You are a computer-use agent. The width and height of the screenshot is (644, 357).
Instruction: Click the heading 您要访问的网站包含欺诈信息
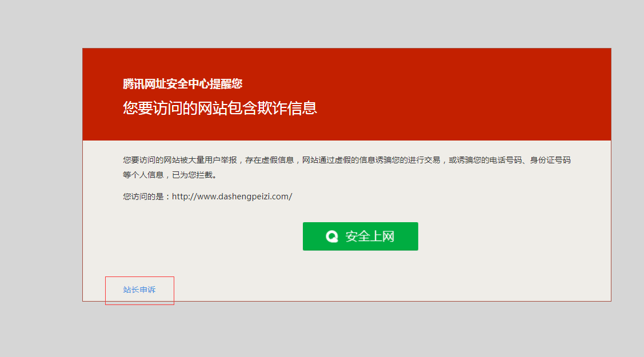220,109
